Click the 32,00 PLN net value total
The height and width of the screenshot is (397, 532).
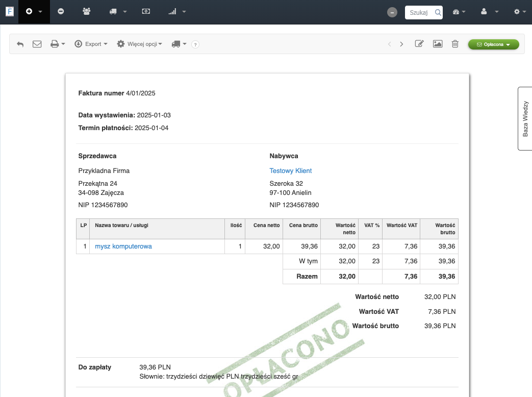coord(440,297)
